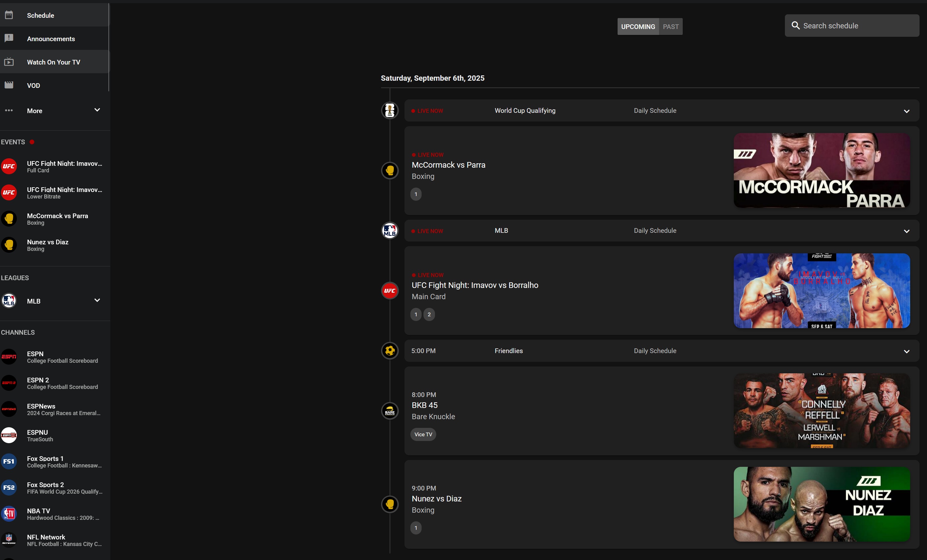Click the Watch On Your TV icon
The height and width of the screenshot is (560, 927).
(x=9, y=62)
